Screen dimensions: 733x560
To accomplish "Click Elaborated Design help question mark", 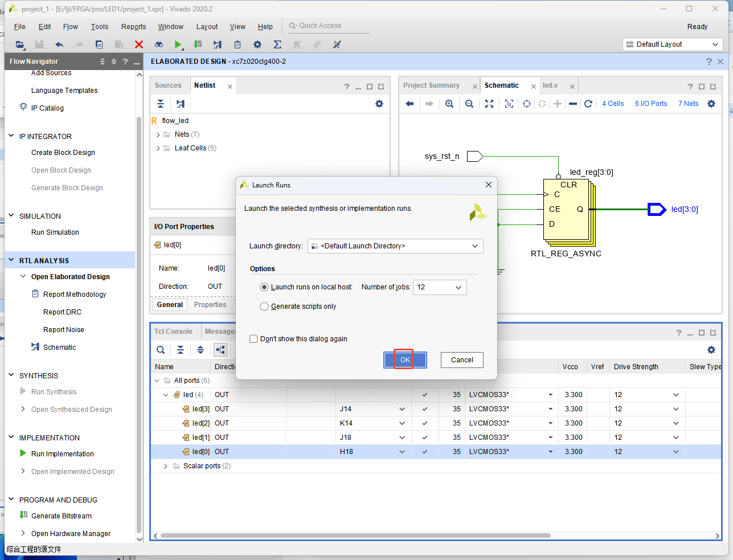I will pyautogui.click(x=709, y=62).
